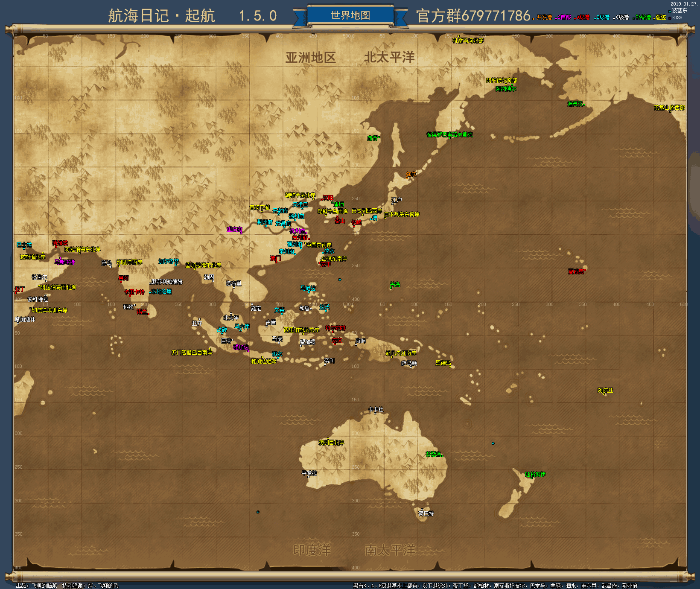This screenshot has width=700, height=589.
Task: Click the 江户 port marker in Japan
Action: (x=397, y=200)
